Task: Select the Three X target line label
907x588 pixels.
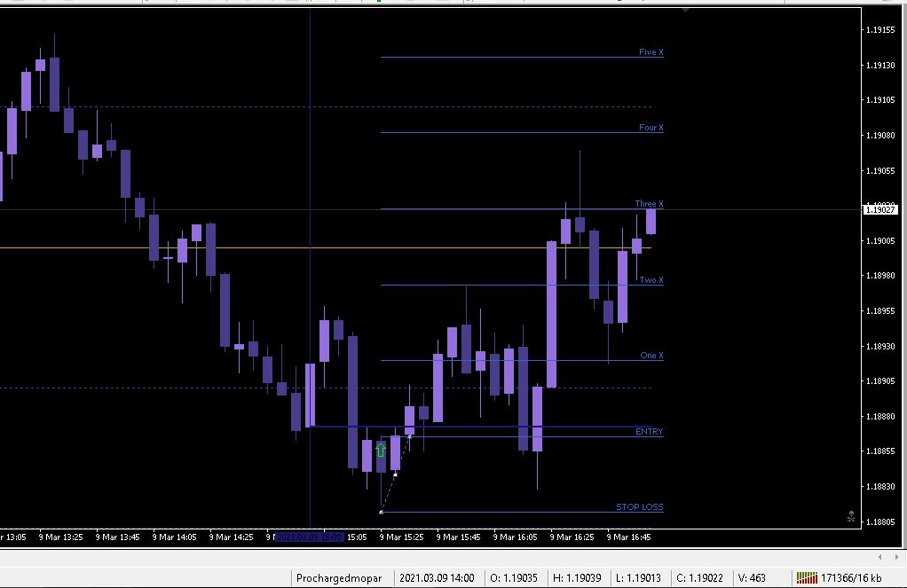Action: coord(649,203)
